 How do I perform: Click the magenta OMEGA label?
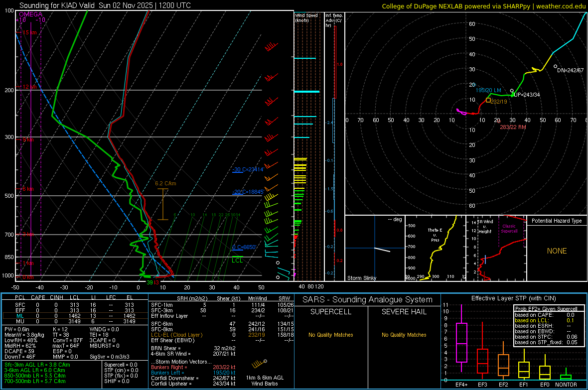pos(31,14)
